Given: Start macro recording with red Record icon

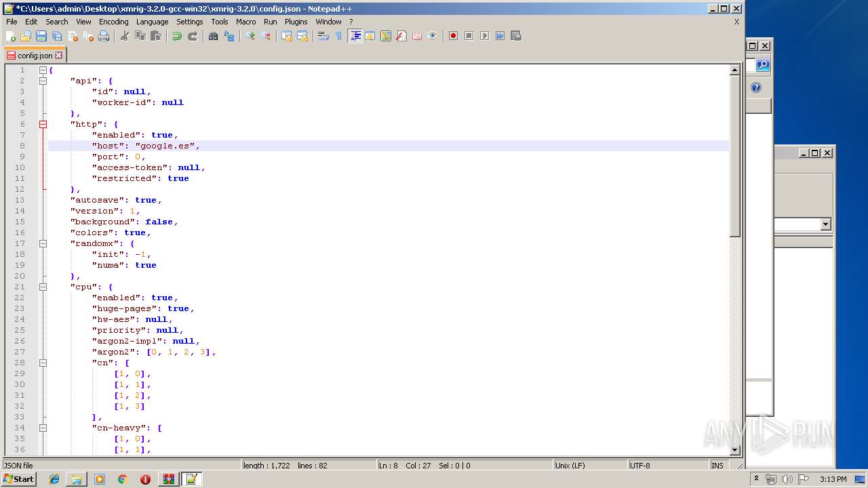Looking at the screenshot, I should (x=453, y=36).
